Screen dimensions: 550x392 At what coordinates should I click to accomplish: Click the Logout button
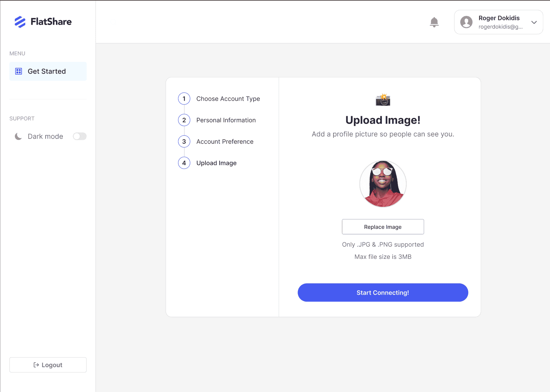tap(48, 365)
